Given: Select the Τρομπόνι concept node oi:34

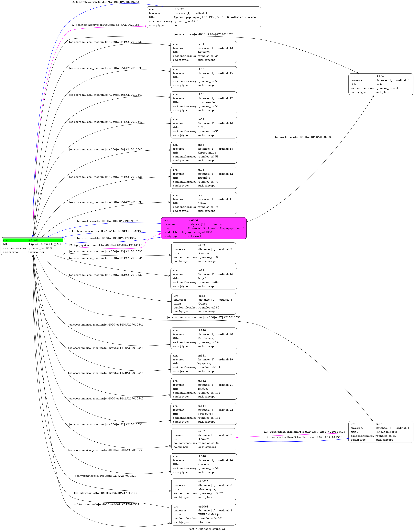Looking at the screenshot, I should click(x=204, y=52).
